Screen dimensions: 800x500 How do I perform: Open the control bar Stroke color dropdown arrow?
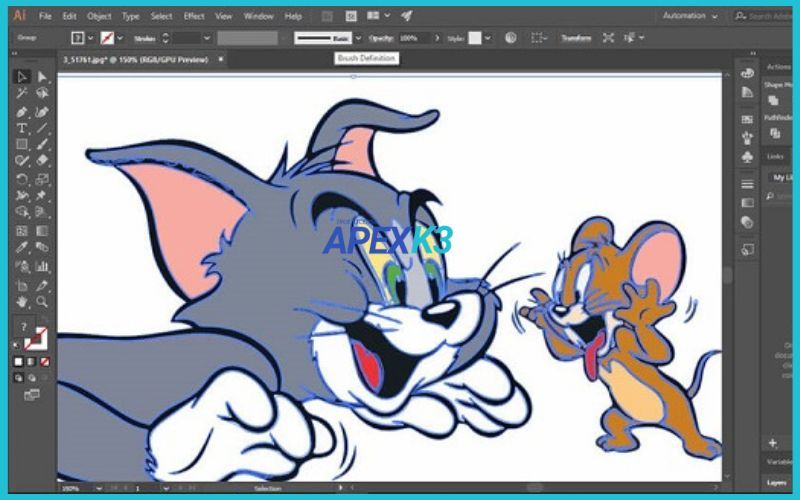(x=120, y=38)
